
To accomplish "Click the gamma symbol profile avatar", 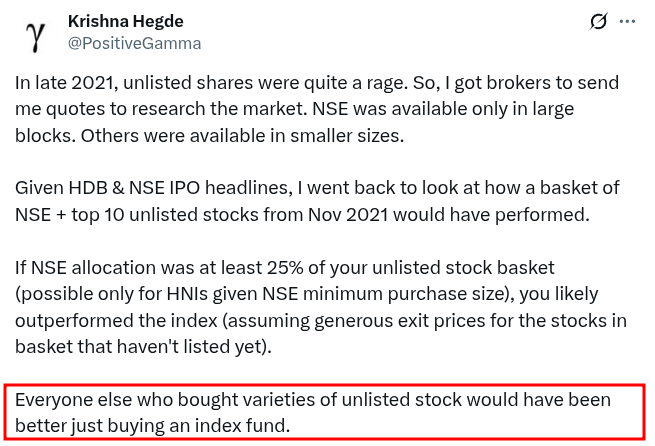I will pos(37,34).
